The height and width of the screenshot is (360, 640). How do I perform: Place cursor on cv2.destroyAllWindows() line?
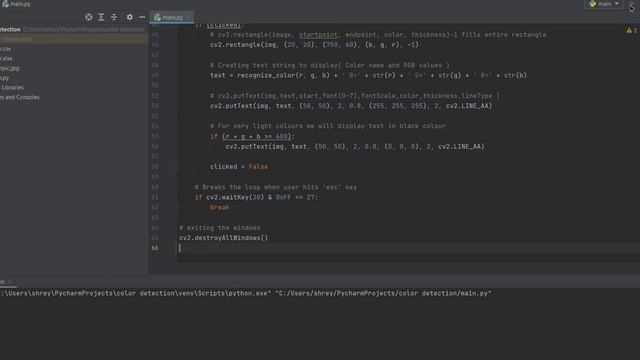click(223, 238)
